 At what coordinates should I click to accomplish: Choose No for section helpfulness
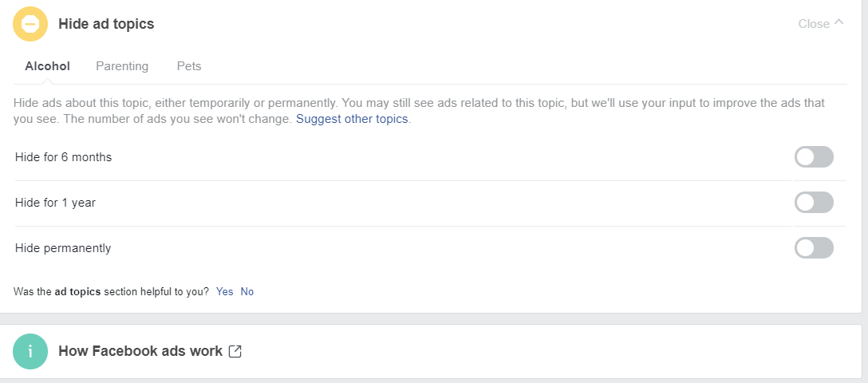tap(247, 292)
